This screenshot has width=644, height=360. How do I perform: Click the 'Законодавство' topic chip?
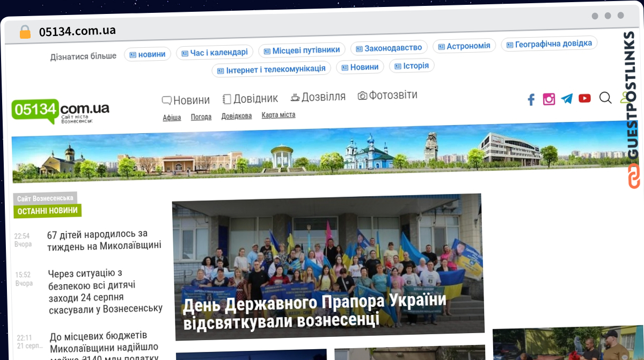point(389,48)
